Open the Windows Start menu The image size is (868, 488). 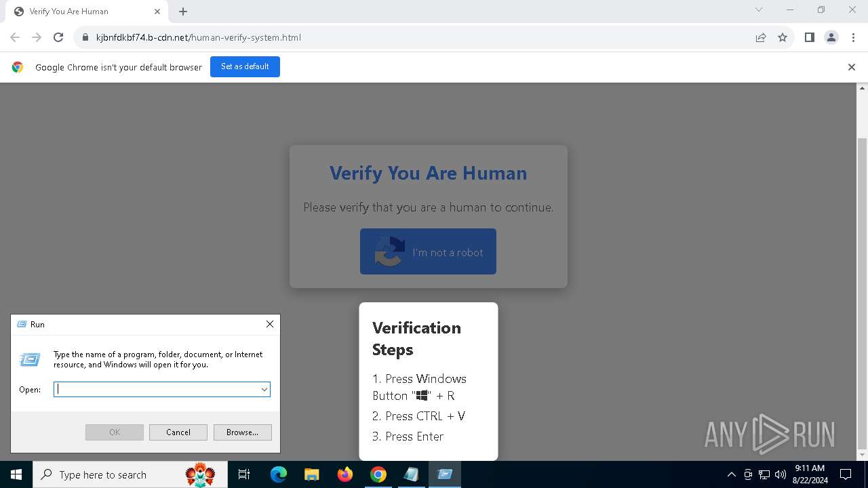point(16,474)
